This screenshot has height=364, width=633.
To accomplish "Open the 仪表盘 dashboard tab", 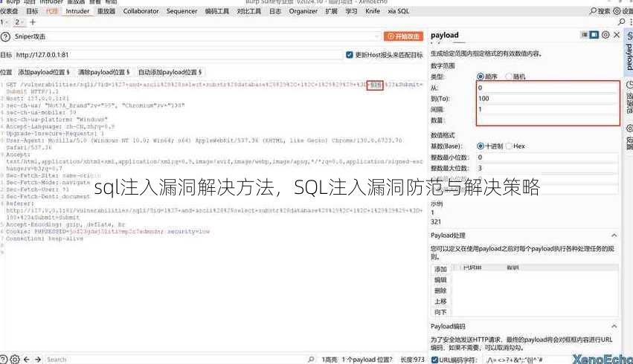I will (9, 11).
